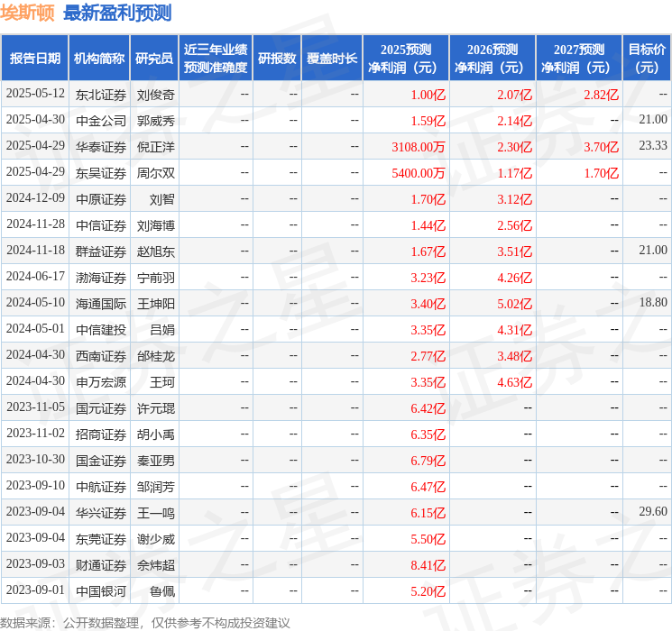Click the date 2023-09-01
Screen dimensions: 672x631
(35, 590)
